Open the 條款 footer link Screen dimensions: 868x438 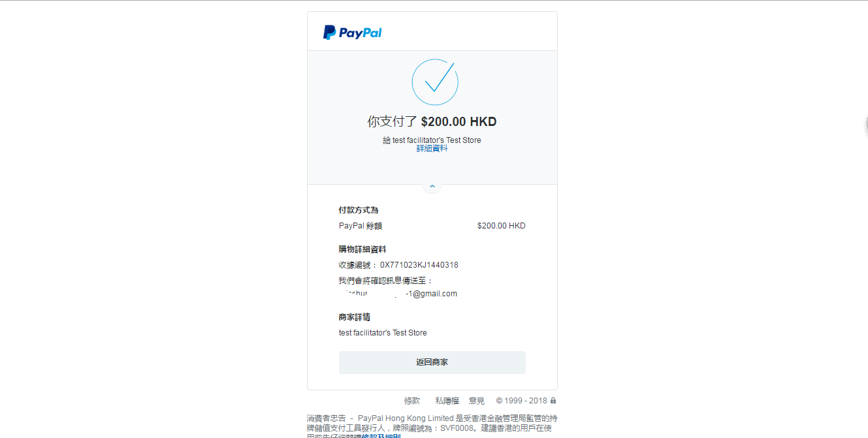tap(412, 401)
